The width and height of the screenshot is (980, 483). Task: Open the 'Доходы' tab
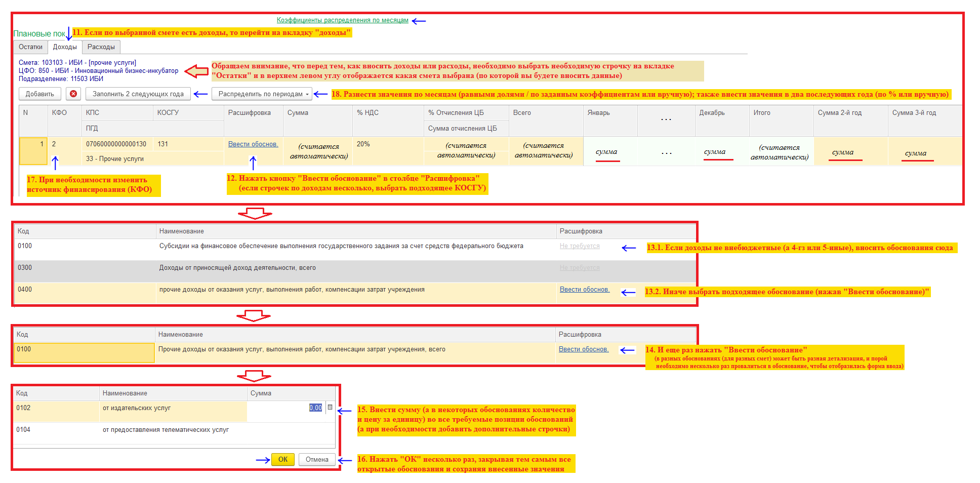[65, 47]
